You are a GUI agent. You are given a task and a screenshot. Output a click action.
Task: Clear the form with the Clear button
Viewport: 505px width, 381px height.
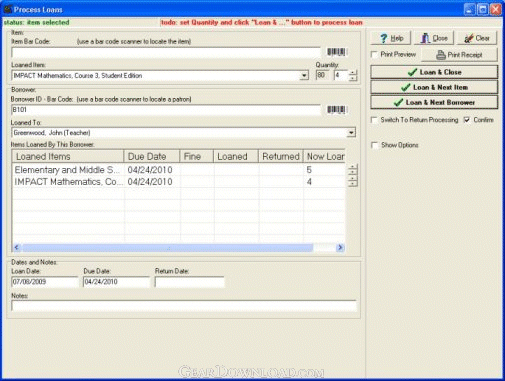click(x=477, y=38)
